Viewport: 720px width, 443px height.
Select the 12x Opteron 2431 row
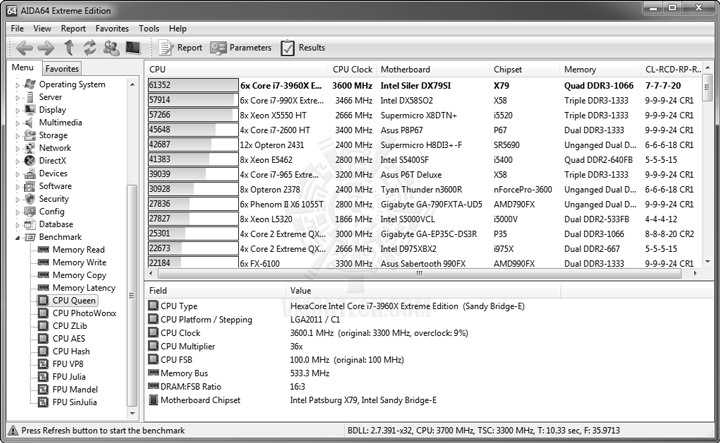(x=424, y=145)
